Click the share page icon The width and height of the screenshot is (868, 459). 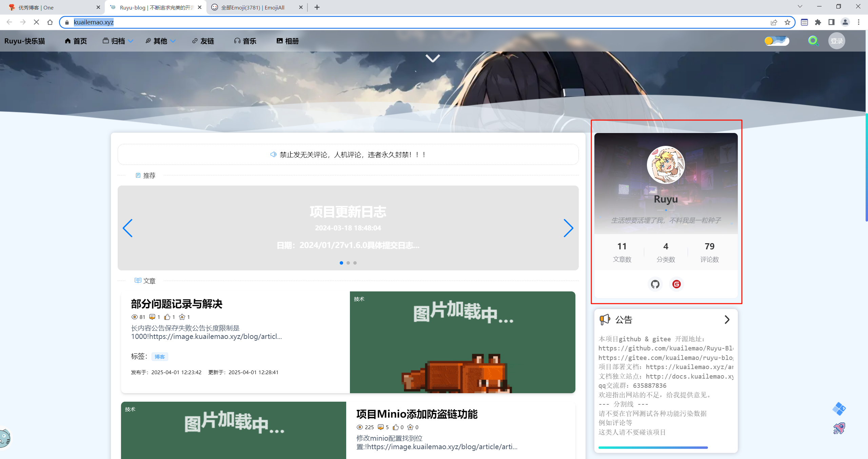[x=774, y=22]
